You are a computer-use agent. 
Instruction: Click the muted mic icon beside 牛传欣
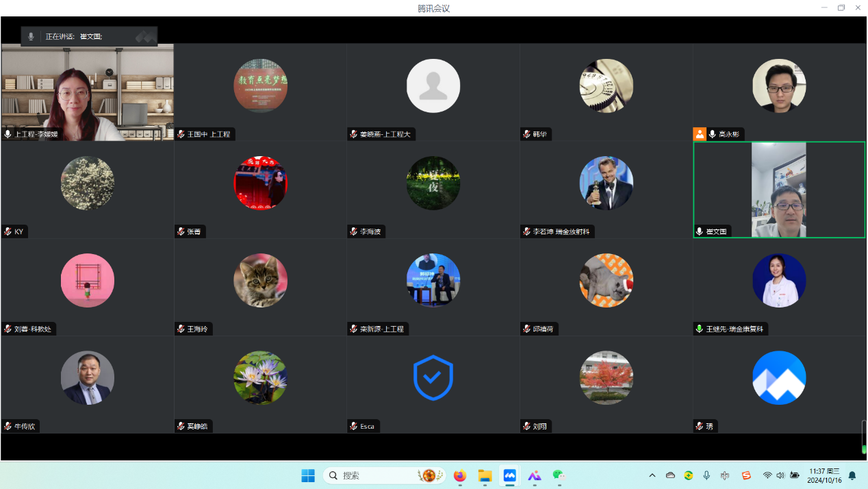pyautogui.click(x=8, y=427)
